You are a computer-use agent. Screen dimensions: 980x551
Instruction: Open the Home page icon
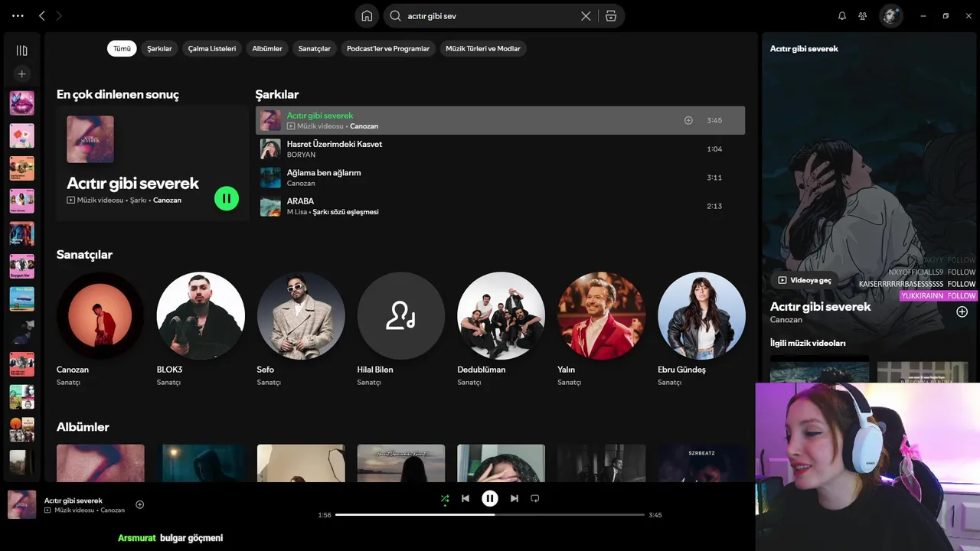coord(367,15)
